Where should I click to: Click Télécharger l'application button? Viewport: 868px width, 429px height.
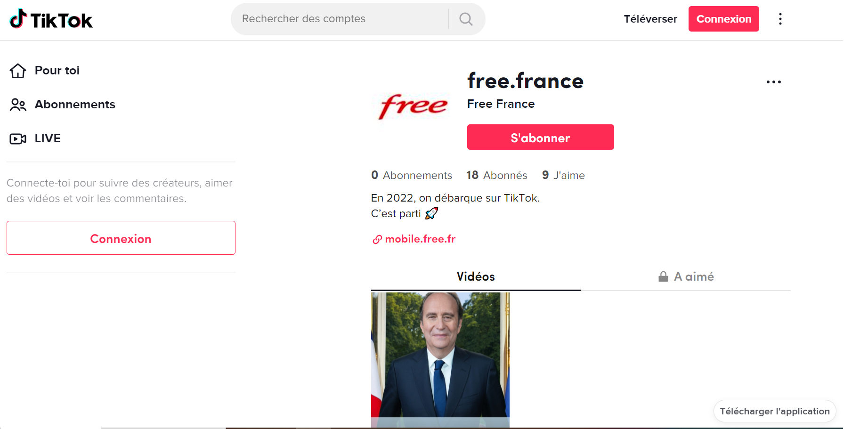point(775,411)
